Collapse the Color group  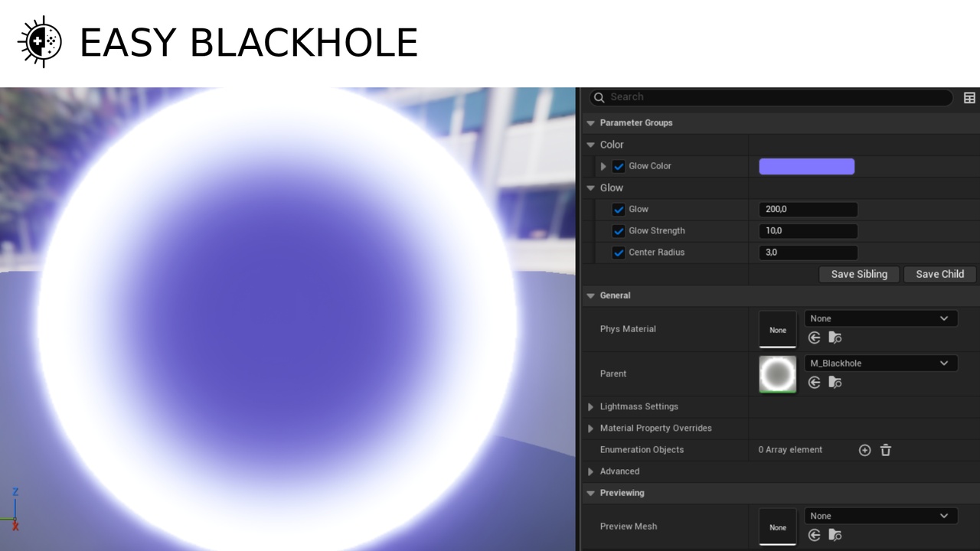(x=590, y=145)
